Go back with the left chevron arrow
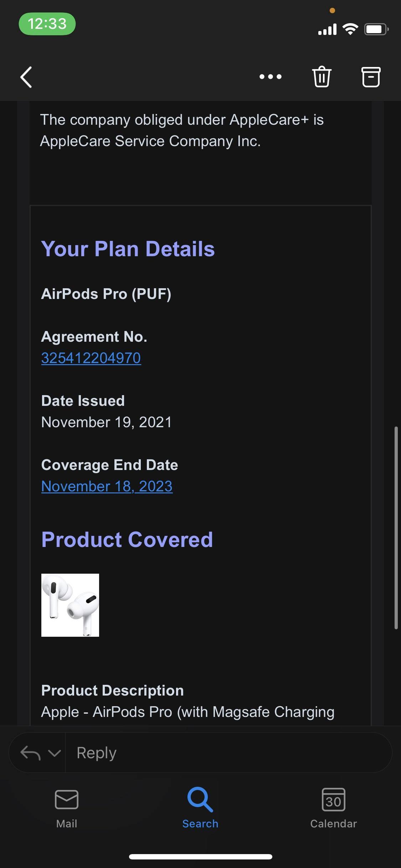 click(25, 77)
